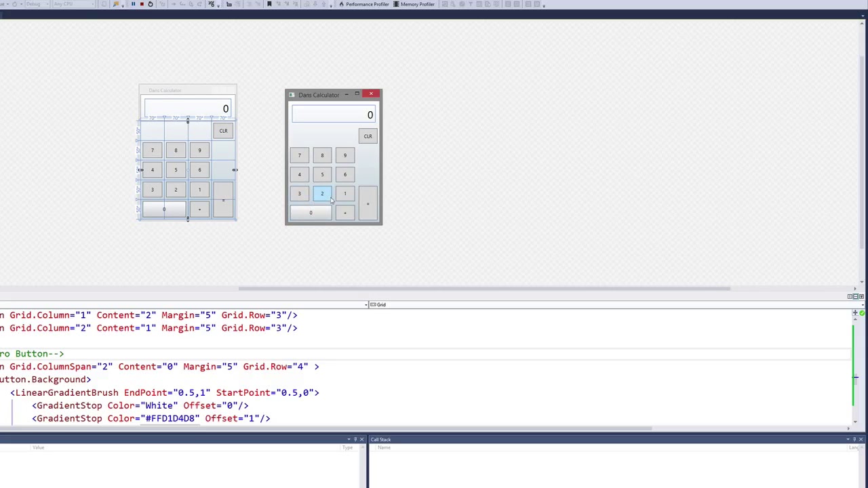Maximize the Dans Calculator window

tap(357, 94)
